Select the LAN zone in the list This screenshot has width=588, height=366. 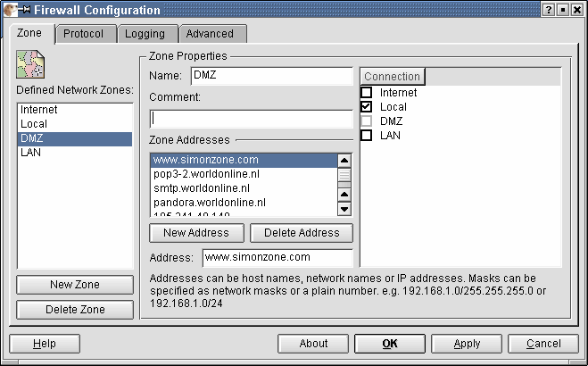(30, 153)
